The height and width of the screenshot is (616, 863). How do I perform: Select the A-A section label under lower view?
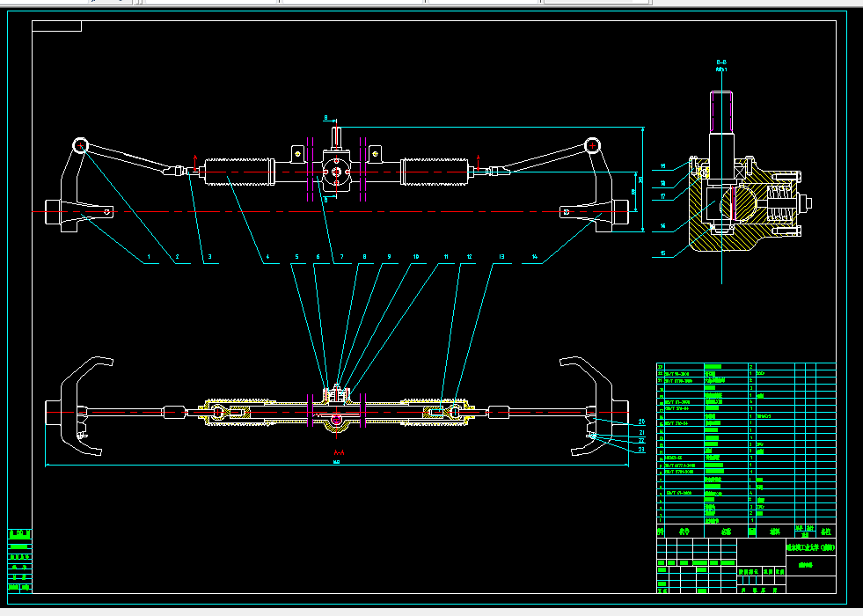coord(339,452)
